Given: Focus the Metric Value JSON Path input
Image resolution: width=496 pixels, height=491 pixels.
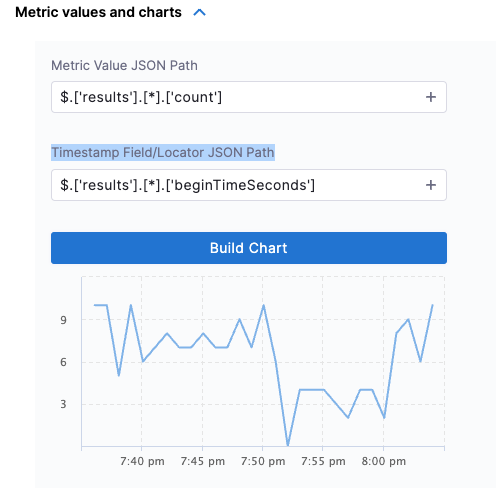Looking at the screenshot, I should (x=249, y=97).
